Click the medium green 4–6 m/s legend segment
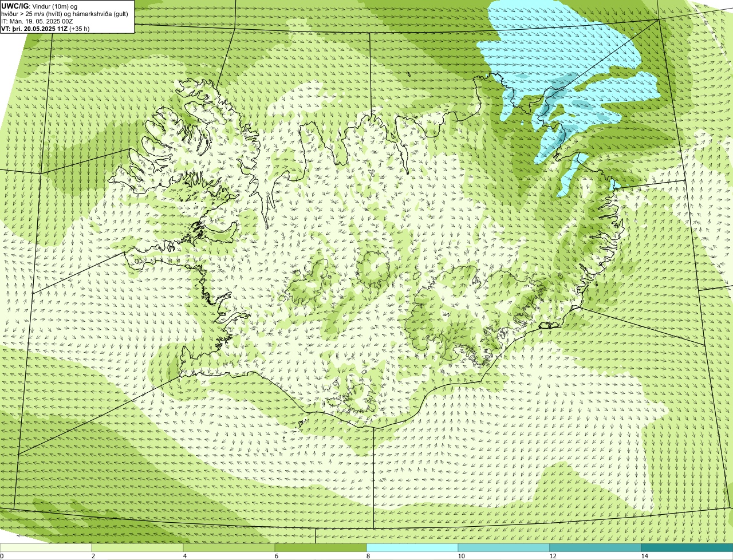This screenshot has width=733, height=560. point(229,548)
